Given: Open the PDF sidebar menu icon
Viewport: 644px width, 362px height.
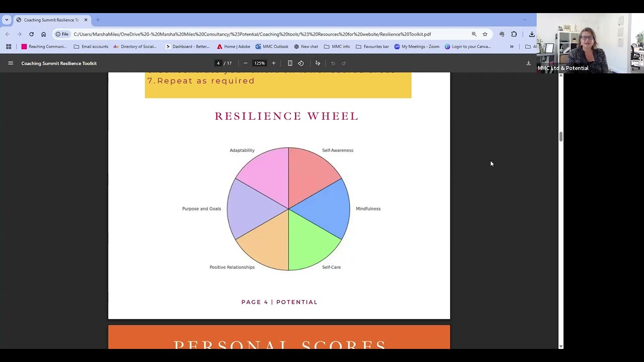Looking at the screenshot, I should pos(10,63).
